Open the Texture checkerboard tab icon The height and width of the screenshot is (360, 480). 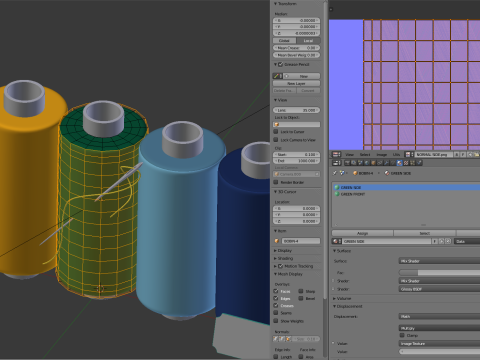point(406,163)
